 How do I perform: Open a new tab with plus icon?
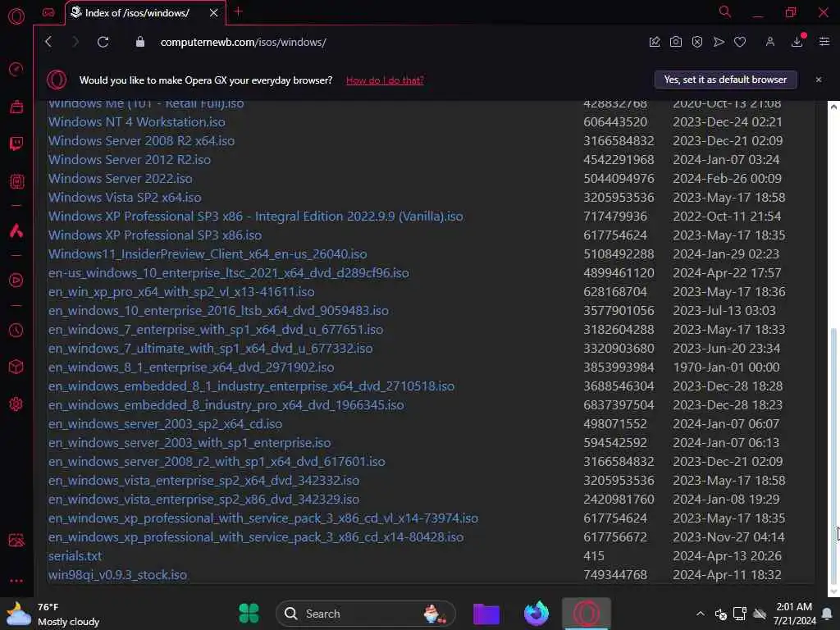tap(239, 11)
